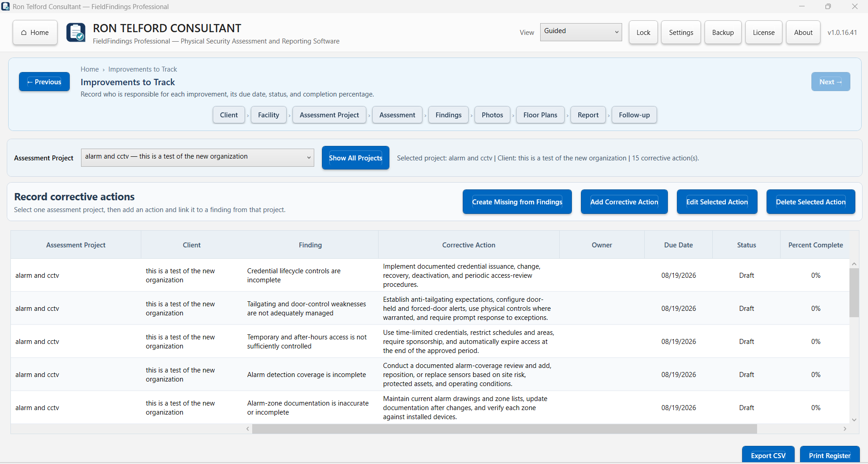Image resolution: width=868 pixels, height=464 pixels.
Task: Open the License dialog
Action: (763, 33)
